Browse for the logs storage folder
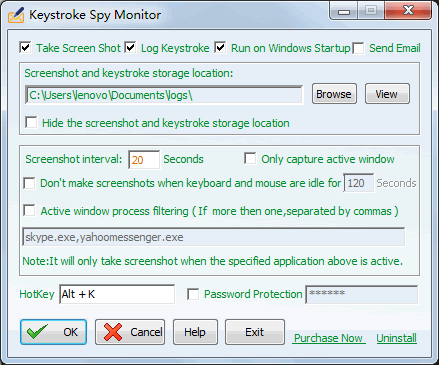This screenshot has width=439, height=365. (x=334, y=94)
